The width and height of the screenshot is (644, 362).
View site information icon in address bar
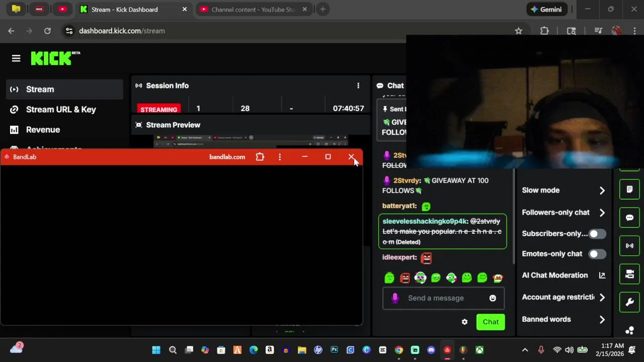click(x=69, y=31)
